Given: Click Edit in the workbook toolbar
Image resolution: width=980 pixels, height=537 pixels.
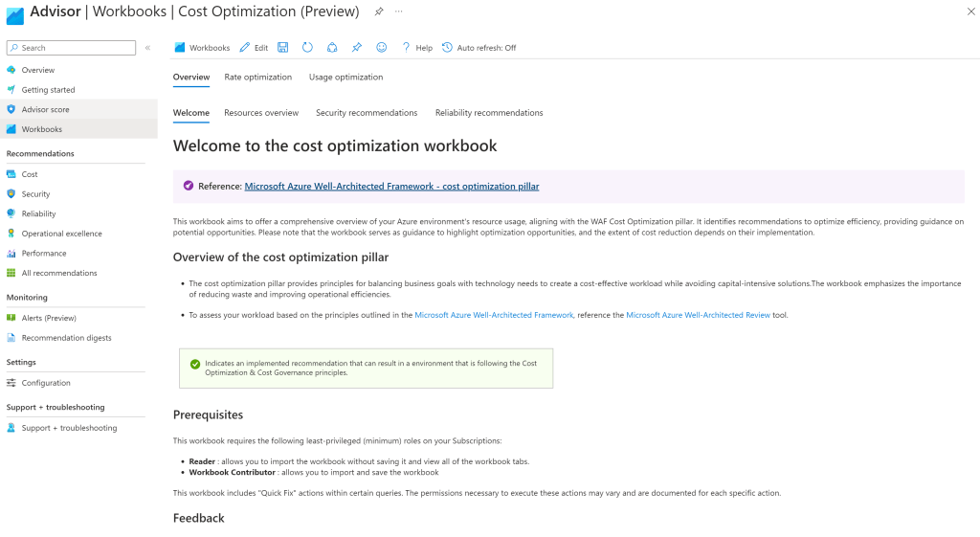Looking at the screenshot, I should click(254, 48).
